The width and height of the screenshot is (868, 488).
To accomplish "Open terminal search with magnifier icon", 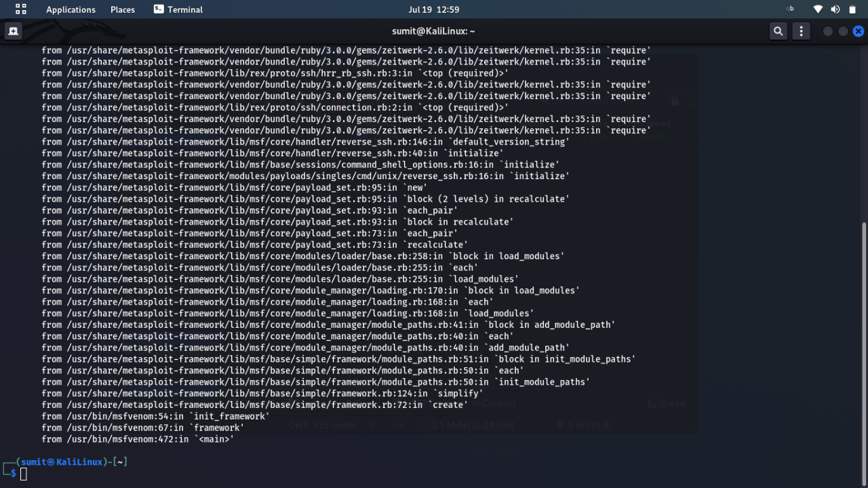I will (778, 31).
